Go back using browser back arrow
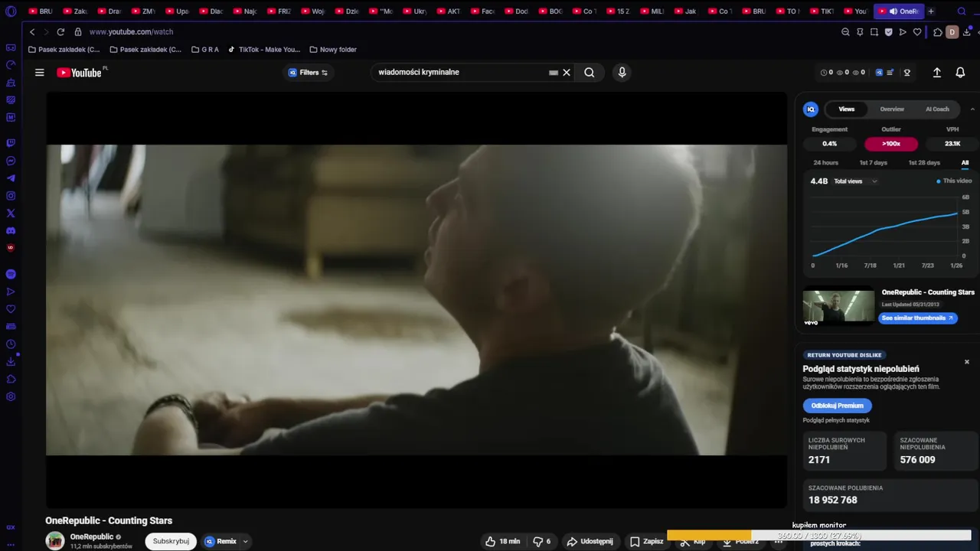This screenshot has width=980, height=551. (32, 32)
